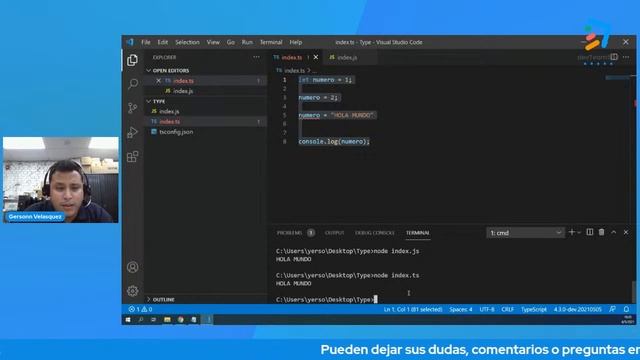This screenshot has height=360, width=640.
Task: Open the Accounts menu icon
Action: (x=133, y=267)
